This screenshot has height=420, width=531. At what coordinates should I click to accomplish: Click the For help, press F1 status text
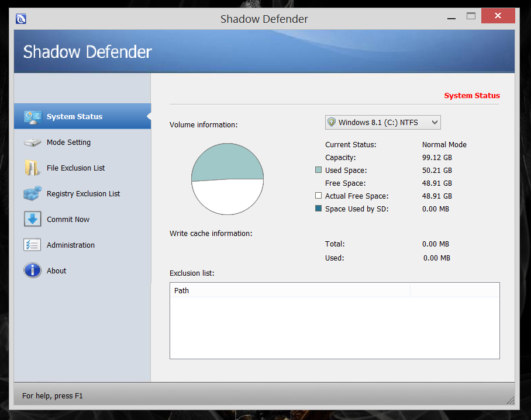tap(53, 395)
